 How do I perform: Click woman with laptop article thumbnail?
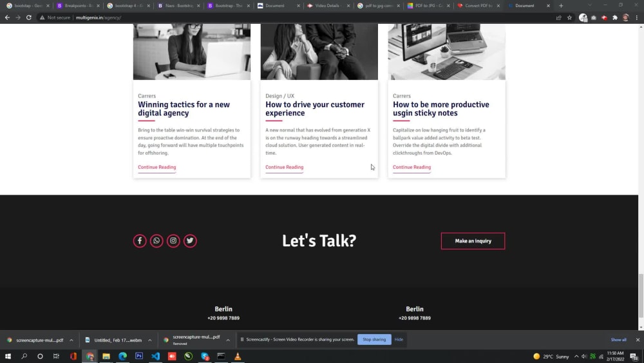192,52
